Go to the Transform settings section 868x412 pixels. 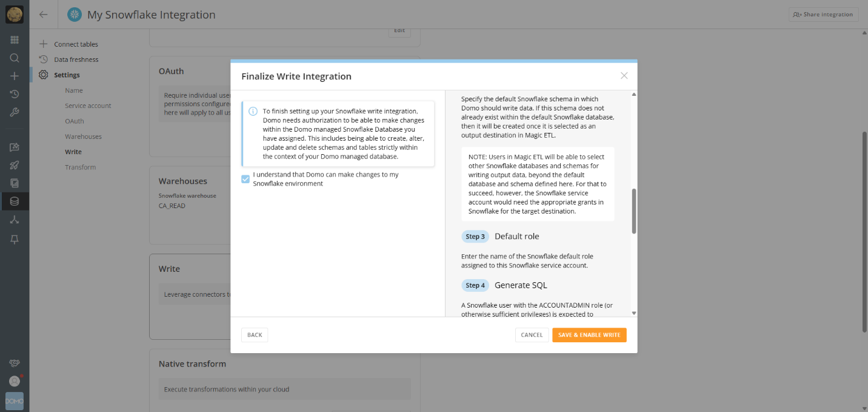[x=80, y=167]
